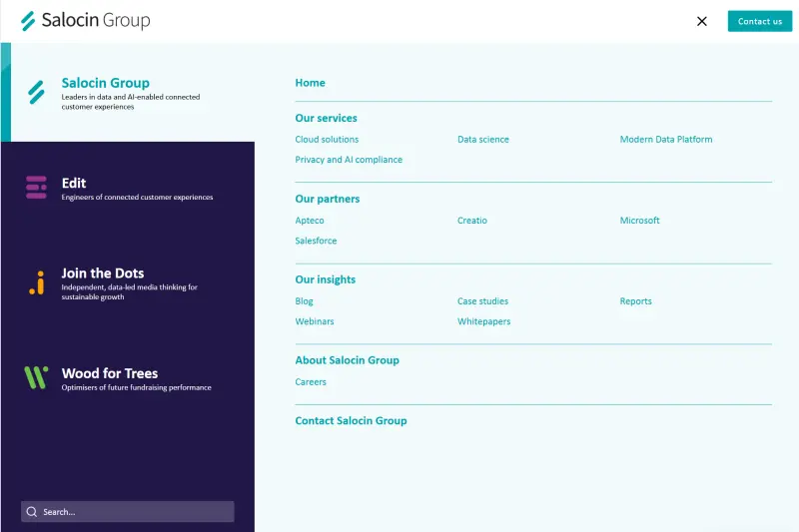The height and width of the screenshot is (532, 799).
Task: Click the Contact us button
Action: (x=760, y=21)
